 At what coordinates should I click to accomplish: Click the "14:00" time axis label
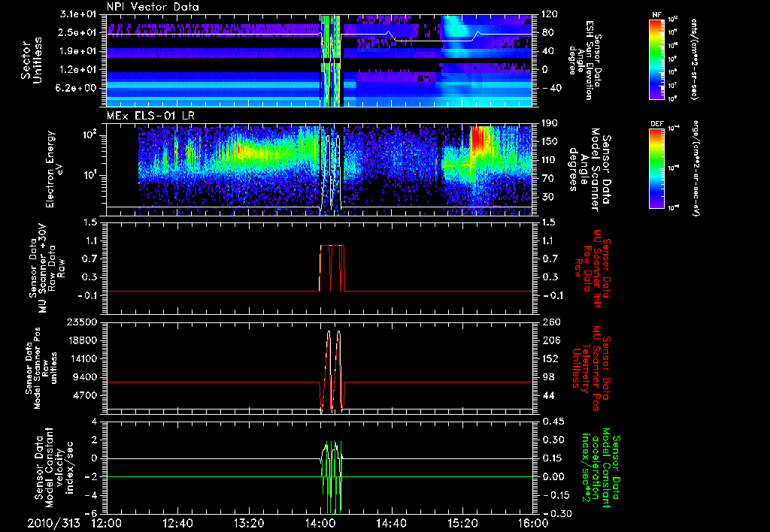(320, 523)
